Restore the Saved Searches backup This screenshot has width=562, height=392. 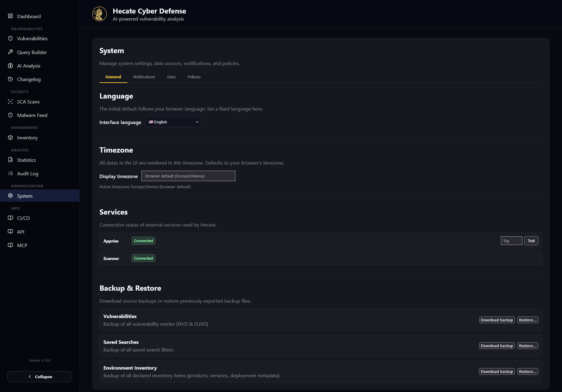[528, 346]
